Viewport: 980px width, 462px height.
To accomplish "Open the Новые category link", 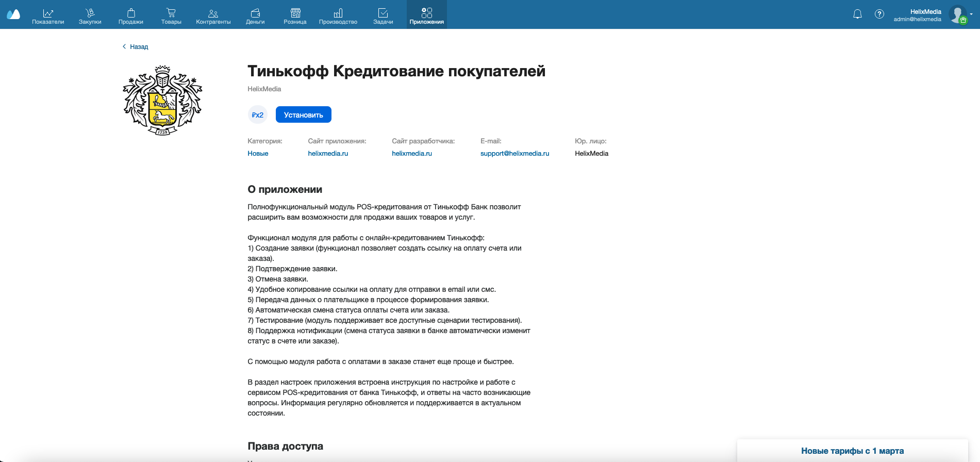I will [258, 153].
